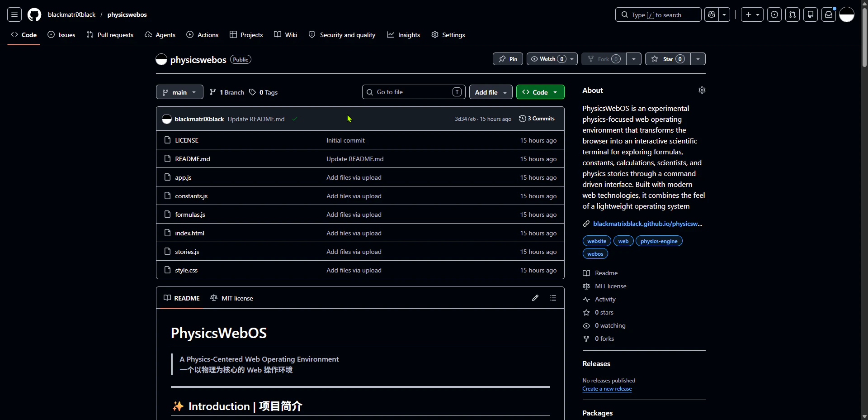Star the physicswebos repository
The image size is (868, 420).
(668, 59)
